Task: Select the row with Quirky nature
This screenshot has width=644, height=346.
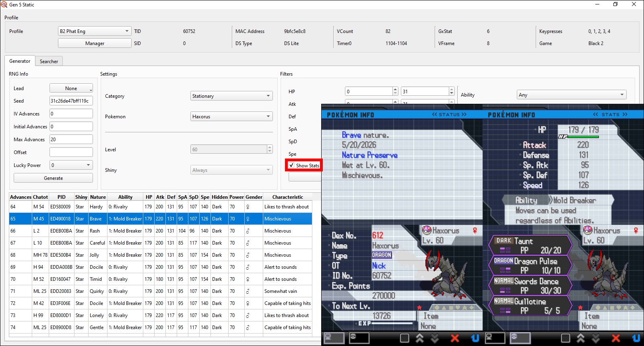Action: [161, 291]
